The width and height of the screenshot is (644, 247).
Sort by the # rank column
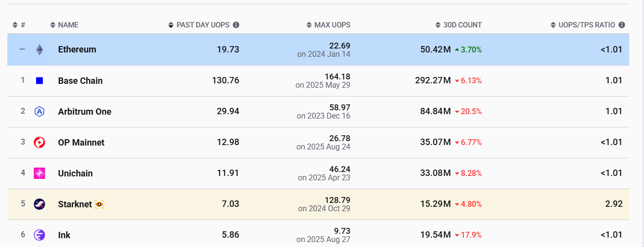19,25
